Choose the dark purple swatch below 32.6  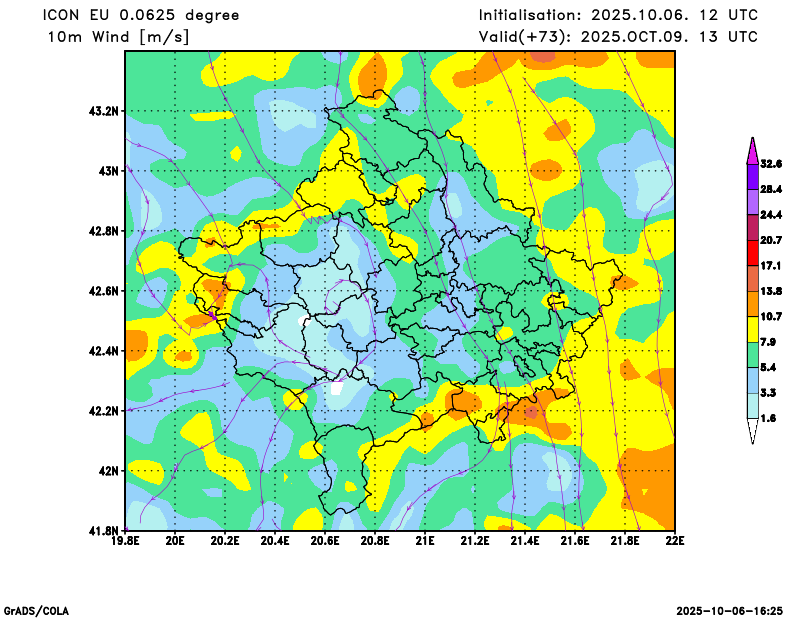[752, 176]
